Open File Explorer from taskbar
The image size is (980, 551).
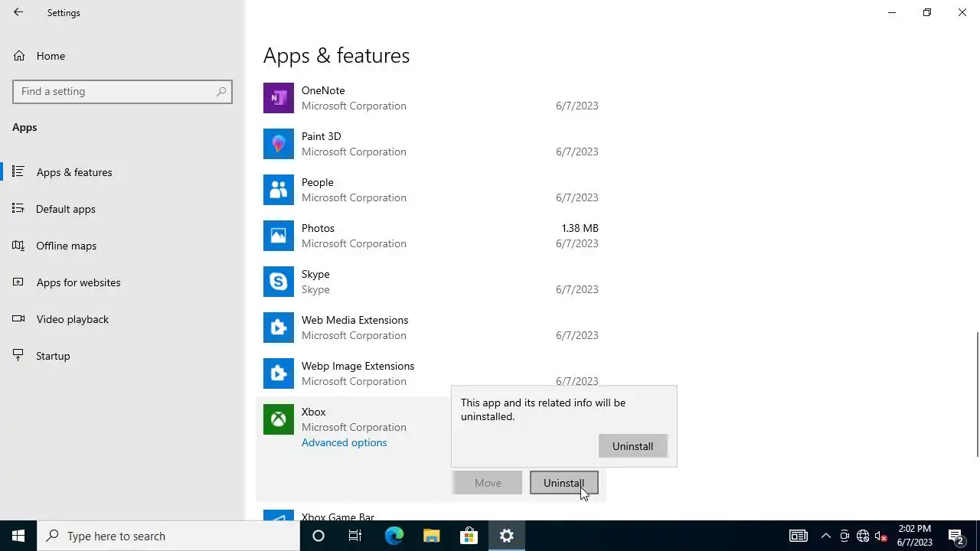pos(431,536)
